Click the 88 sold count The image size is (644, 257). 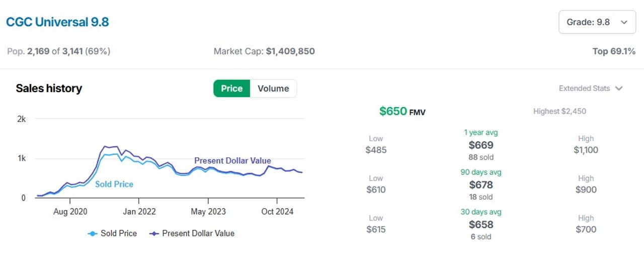click(481, 157)
